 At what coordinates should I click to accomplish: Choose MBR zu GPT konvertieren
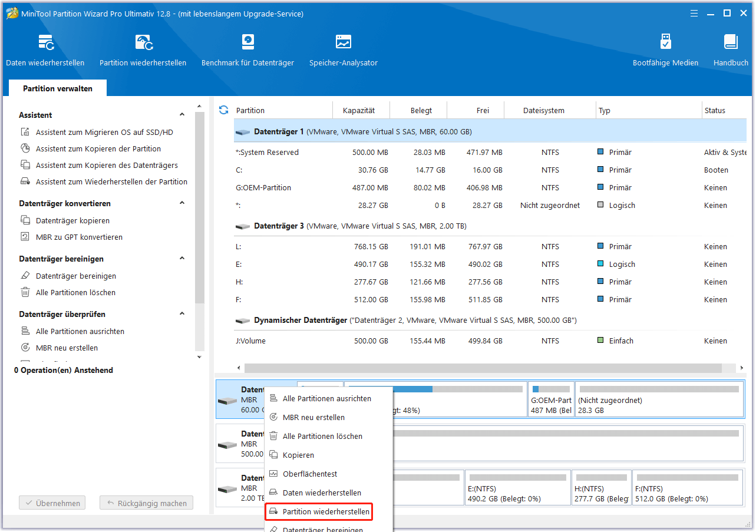[x=78, y=237]
